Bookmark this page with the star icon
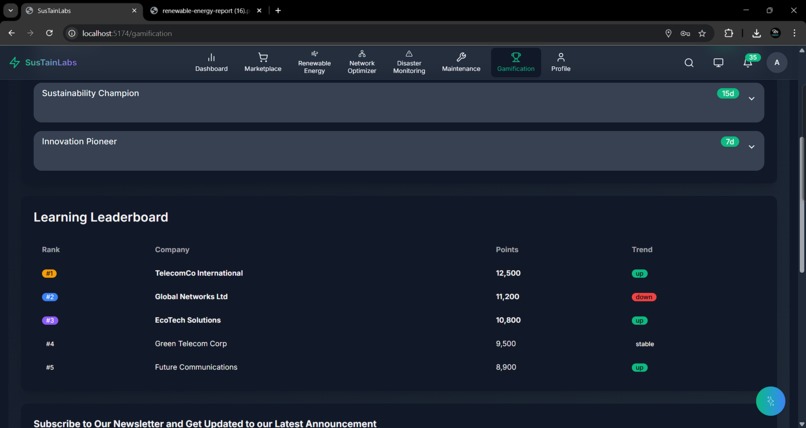The image size is (806, 428). [702, 33]
